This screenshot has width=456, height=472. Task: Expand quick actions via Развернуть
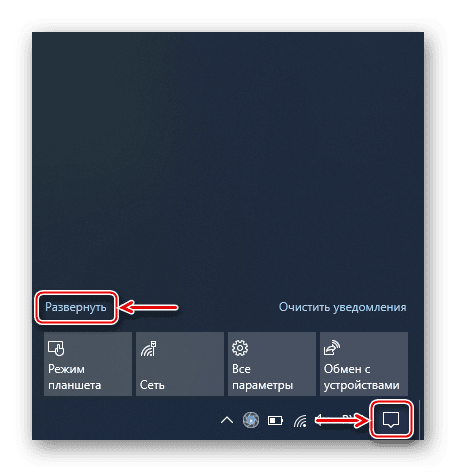pyautogui.click(x=76, y=307)
